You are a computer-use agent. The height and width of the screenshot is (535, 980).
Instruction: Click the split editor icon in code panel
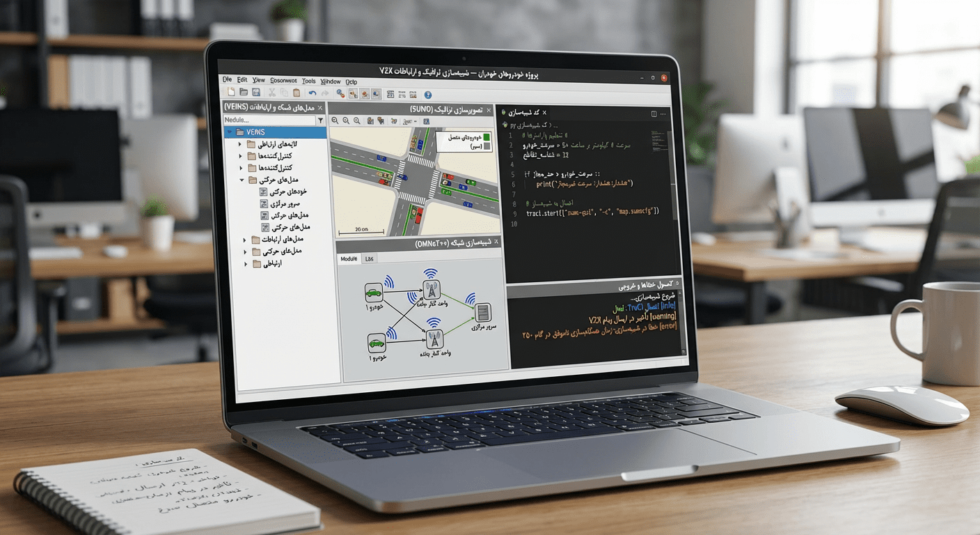(x=654, y=113)
